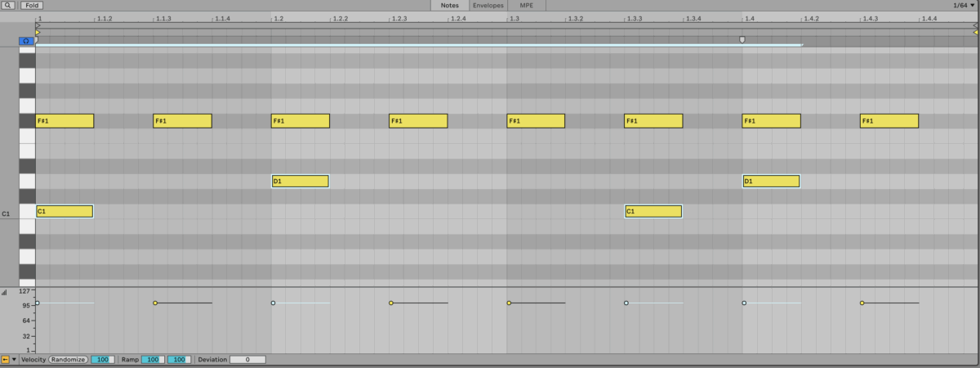
Task: Click the C1 piano key label
Action: (6, 213)
